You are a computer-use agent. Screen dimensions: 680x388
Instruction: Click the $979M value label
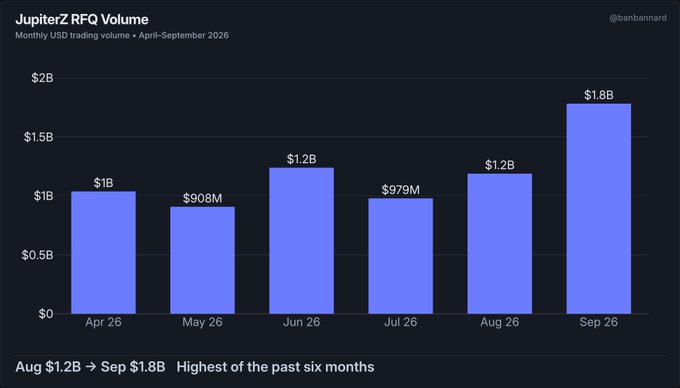point(401,190)
